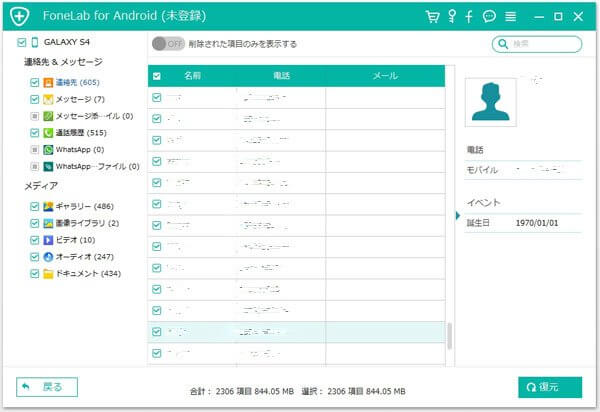Click the FoneLab shield logo
The height and width of the screenshot is (412, 600).
[x=20, y=16]
